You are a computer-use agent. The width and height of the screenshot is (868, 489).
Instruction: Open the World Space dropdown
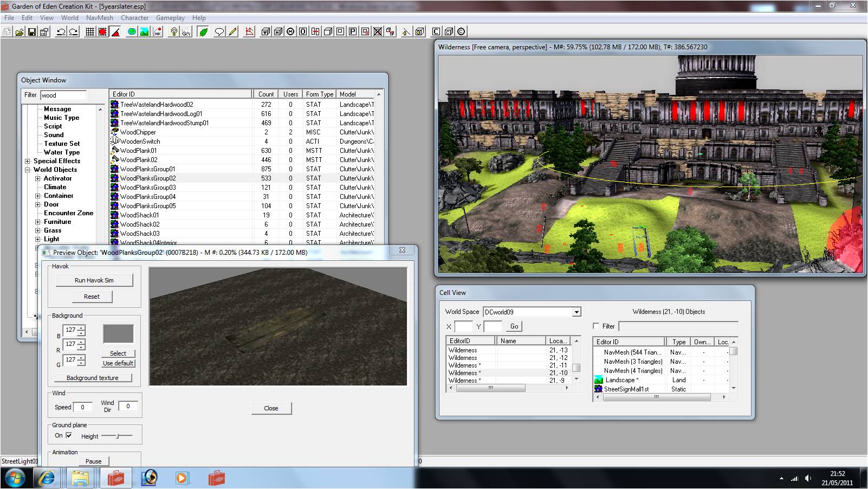pyautogui.click(x=576, y=312)
